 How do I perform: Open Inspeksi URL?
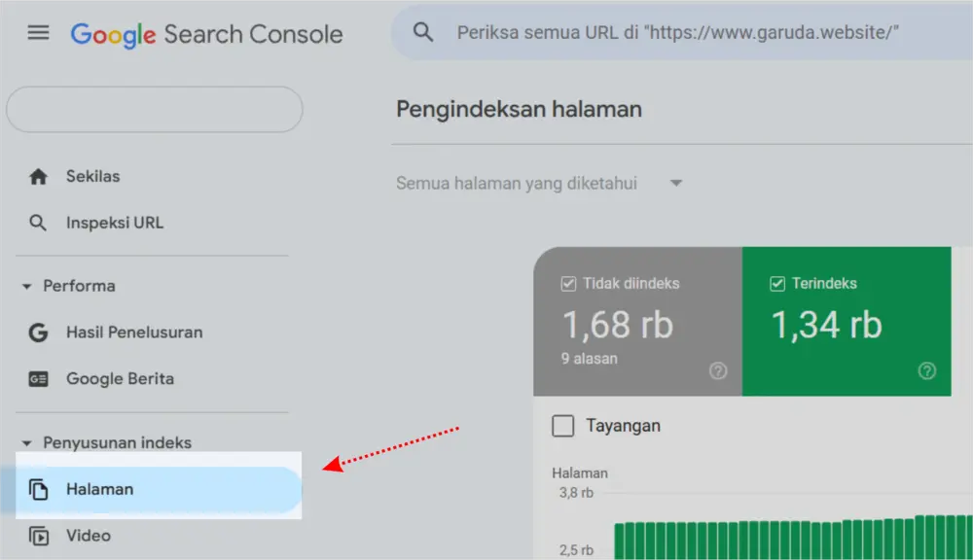(114, 223)
